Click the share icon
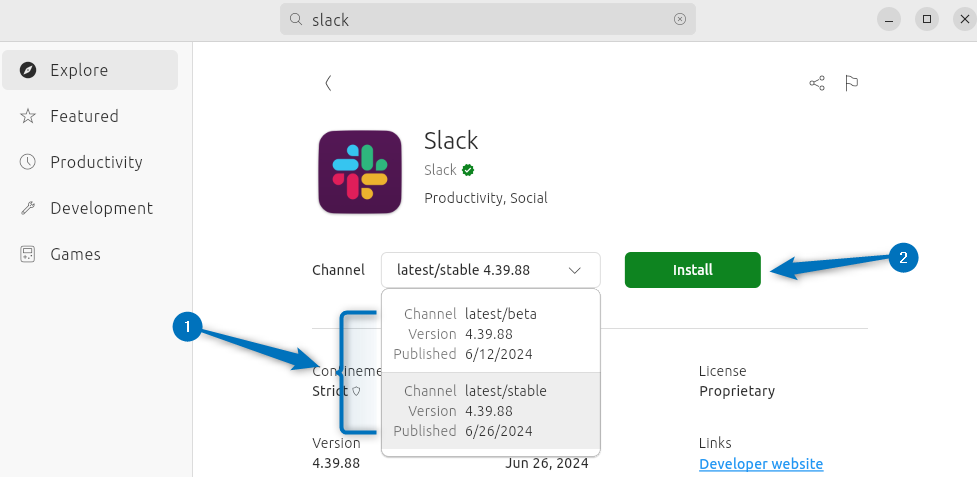 817,83
